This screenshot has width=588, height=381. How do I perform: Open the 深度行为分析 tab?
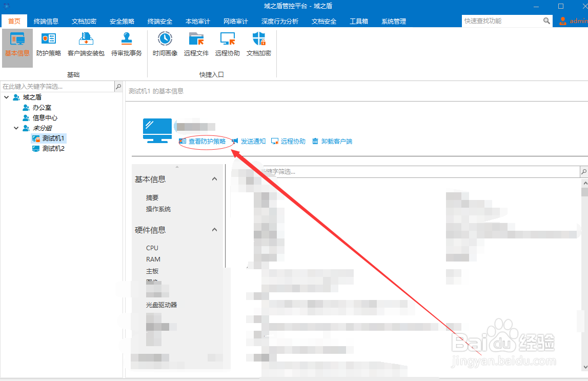pyautogui.click(x=280, y=22)
